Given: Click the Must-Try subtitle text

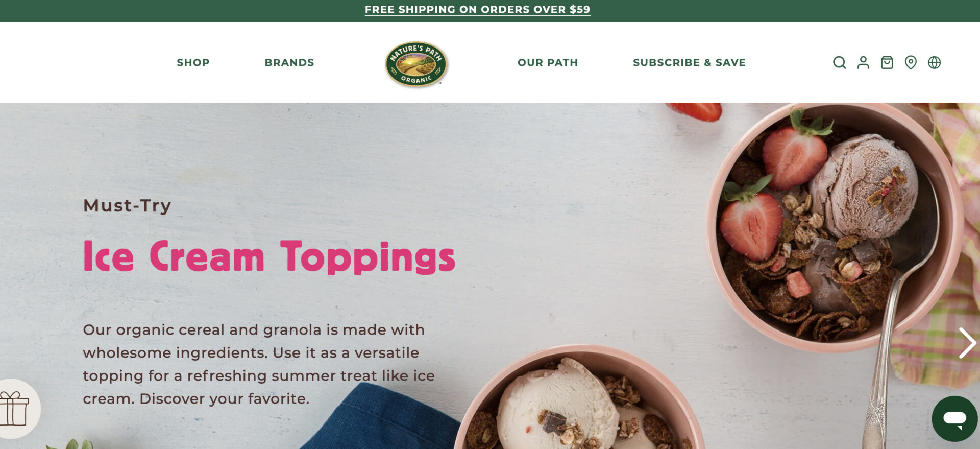Looking at the screenshot, I should [x=127, y=205].
